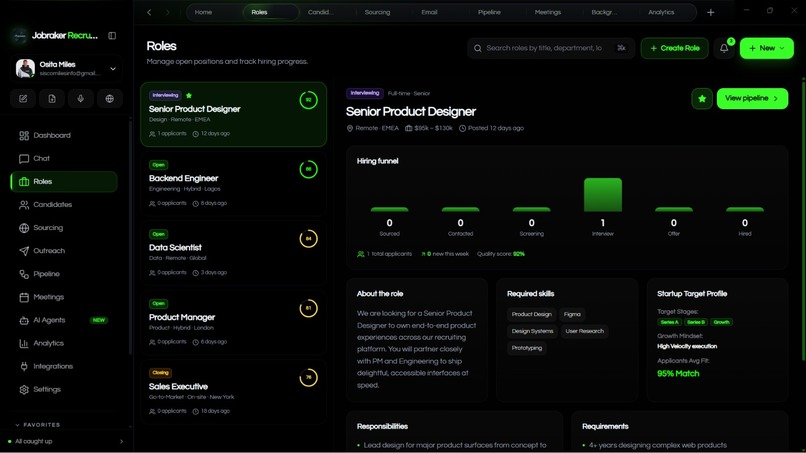Select the Design Systems skill tag

point(533,331)
